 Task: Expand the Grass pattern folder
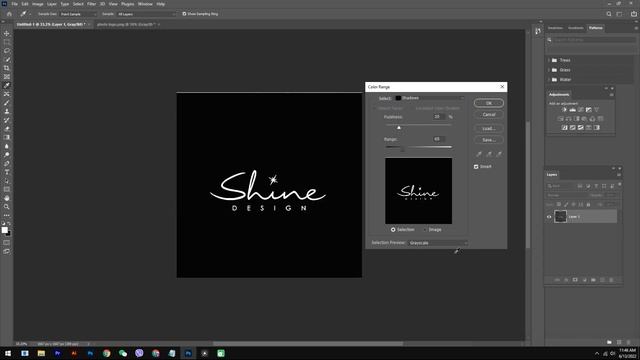point(549,70)
